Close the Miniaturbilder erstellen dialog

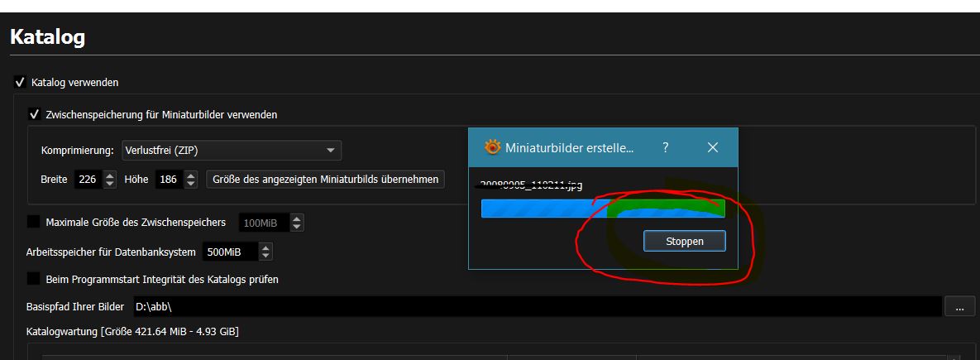point(713,147)
